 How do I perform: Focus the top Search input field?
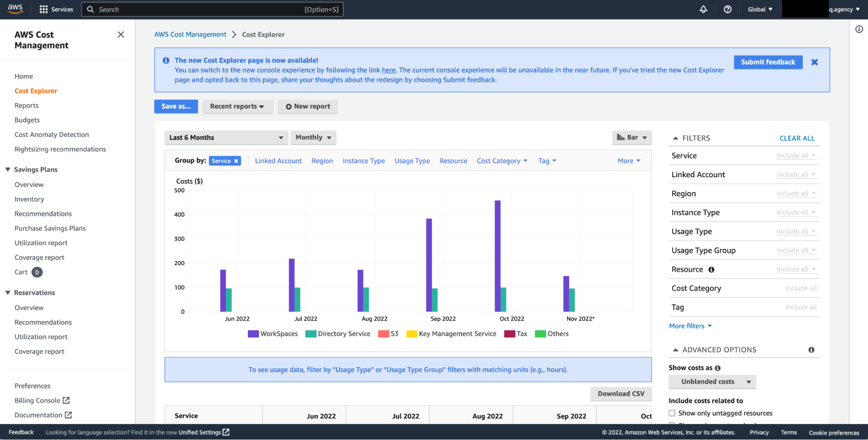click(212, 9)
